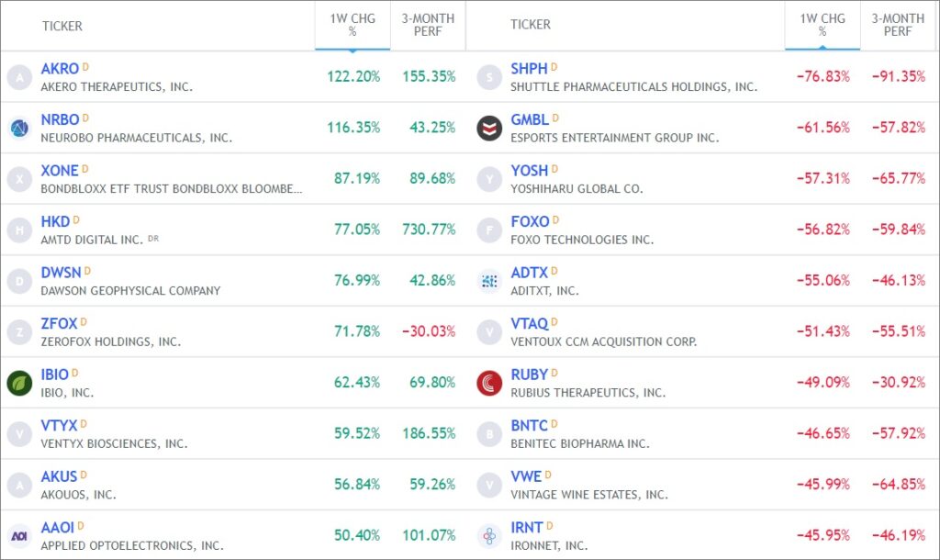
Task: Click the BNTC logo placeholder icon
Action: tap(489, 434)
